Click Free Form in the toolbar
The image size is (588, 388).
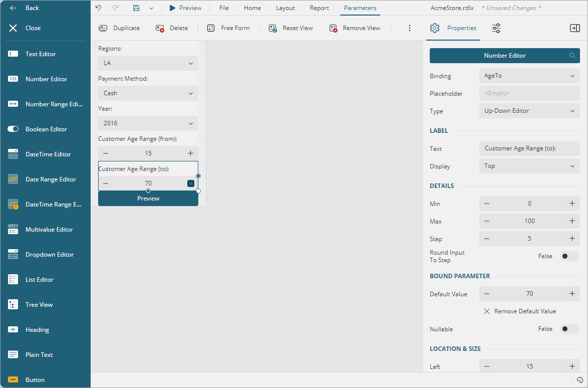(x=228, y=28)
